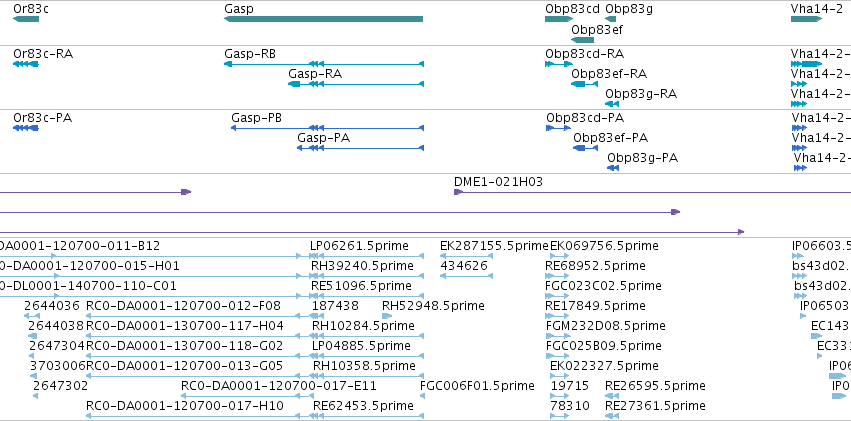
Task: Click the 3703006 feature label
Action: tap(58, 366)
